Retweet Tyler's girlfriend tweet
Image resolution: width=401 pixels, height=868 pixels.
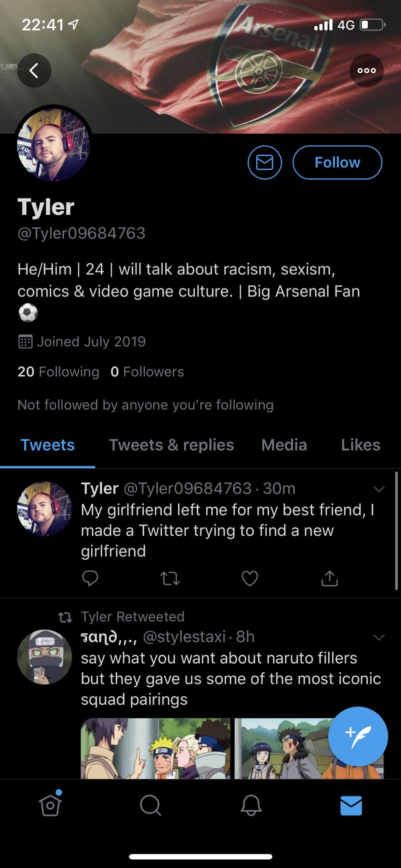(170, 578)
